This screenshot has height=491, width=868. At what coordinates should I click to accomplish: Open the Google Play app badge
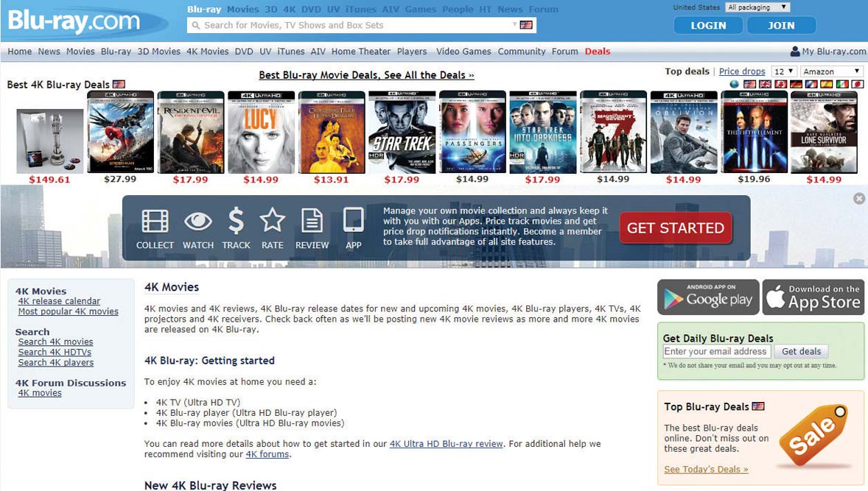coord(709,297)
